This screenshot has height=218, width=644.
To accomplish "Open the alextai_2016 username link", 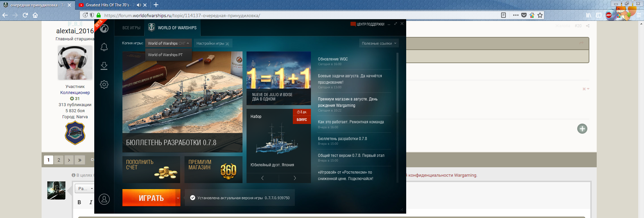I will point(75,31).
